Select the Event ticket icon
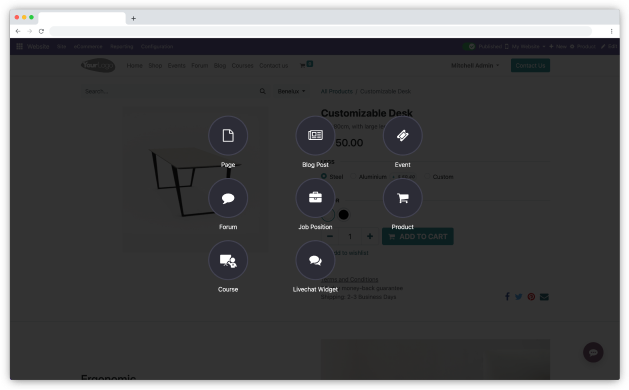 pos(402,136)
